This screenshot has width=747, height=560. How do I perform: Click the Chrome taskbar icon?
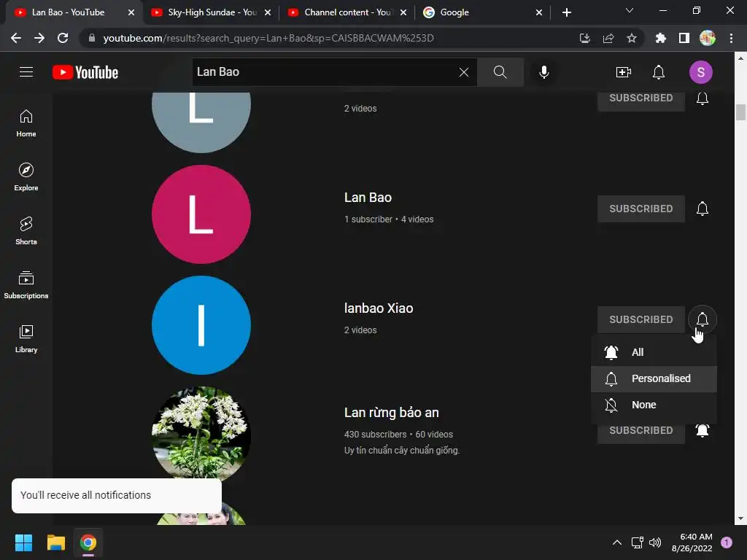(88, 542)
